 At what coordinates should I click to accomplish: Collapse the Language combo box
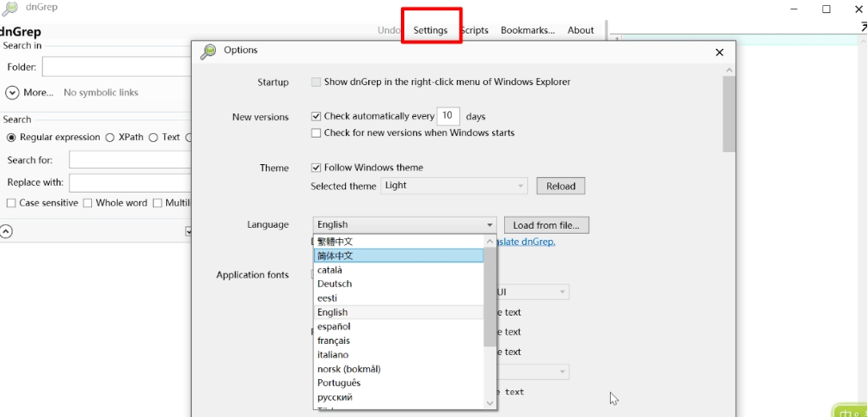[404, 224]
